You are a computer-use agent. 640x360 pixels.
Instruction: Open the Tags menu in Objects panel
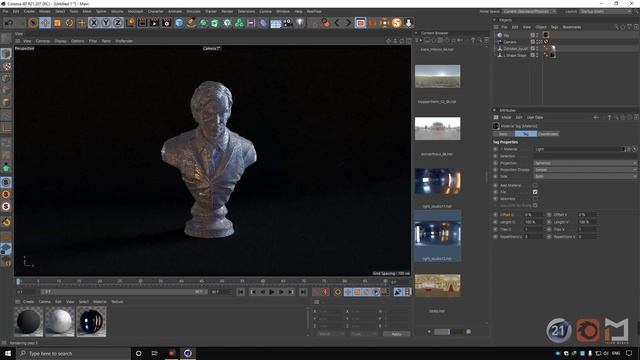554,27
